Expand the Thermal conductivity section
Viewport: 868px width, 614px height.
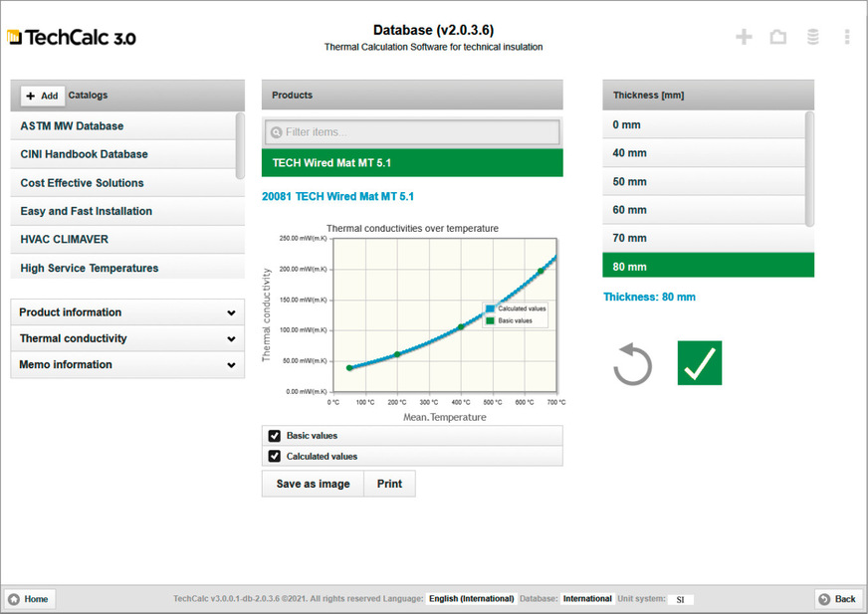pos(127,338)
